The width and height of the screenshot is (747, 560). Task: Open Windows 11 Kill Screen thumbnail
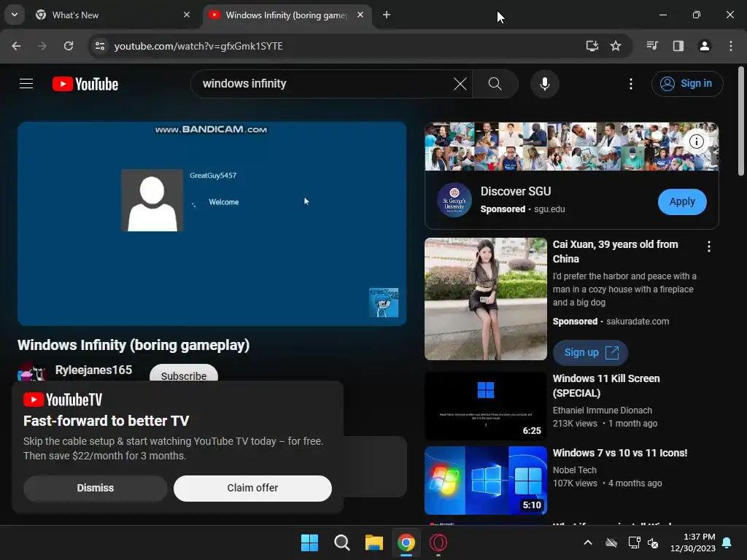pyautogui.click(x=485, y=406)
